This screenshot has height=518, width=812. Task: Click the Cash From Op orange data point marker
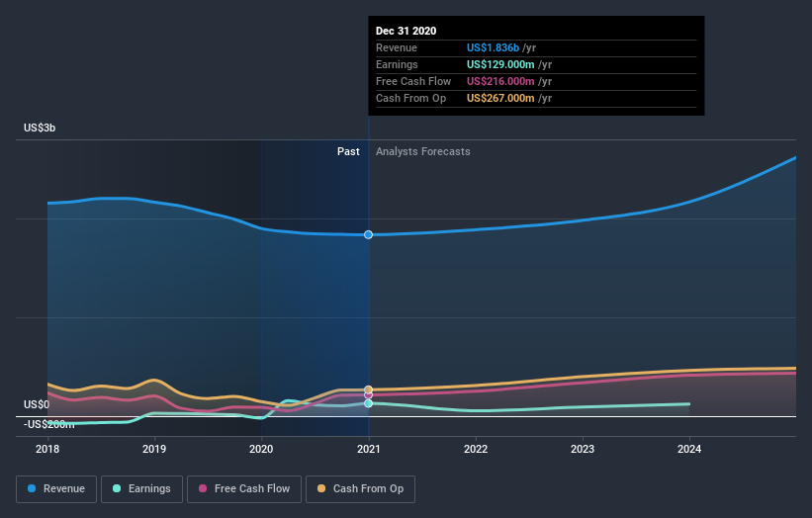tap(368, 389)
